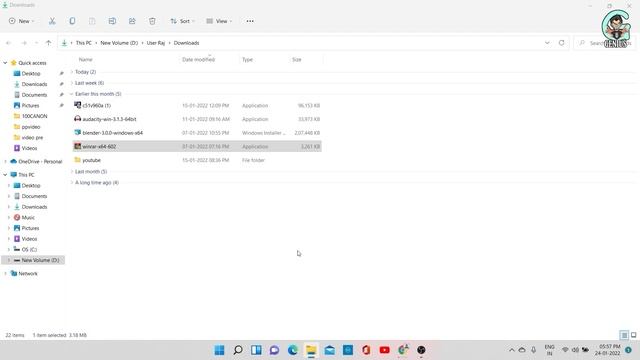This screenshot has height=360, width=640.
Task: Select the youtube folder
Action: coord(197,160)
